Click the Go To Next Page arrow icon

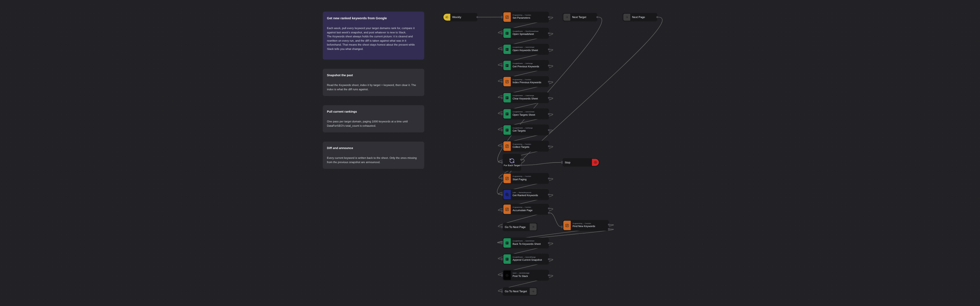click(x=533, y=227)
